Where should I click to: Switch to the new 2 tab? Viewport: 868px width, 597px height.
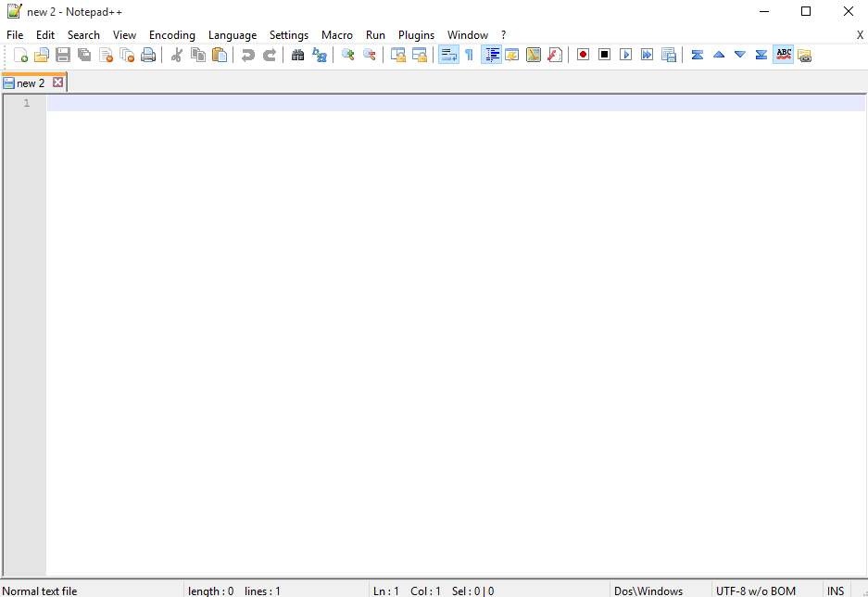(28, 82)
